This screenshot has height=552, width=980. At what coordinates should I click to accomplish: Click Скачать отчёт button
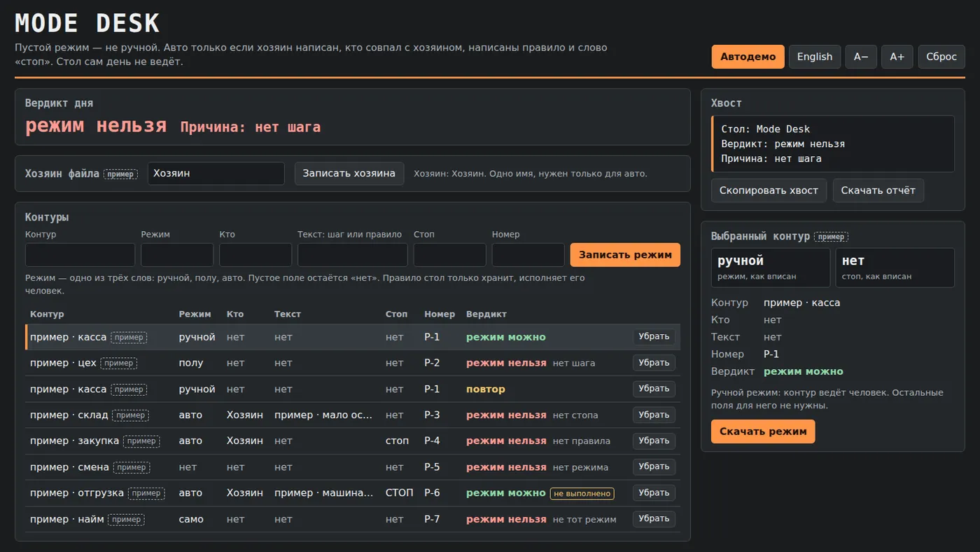(x=878, y=191)
